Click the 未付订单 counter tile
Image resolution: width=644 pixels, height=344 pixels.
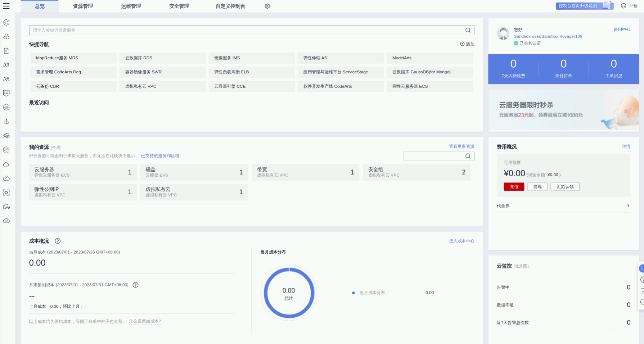coord(563,69)
